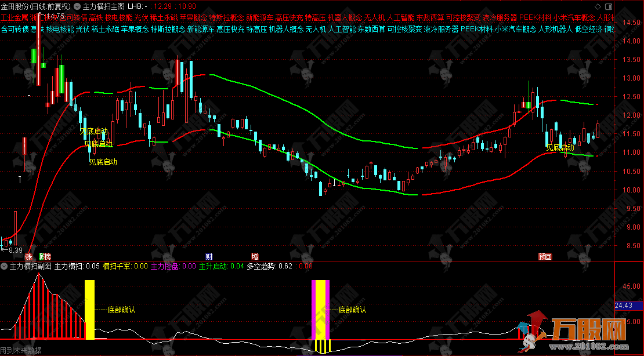
Task: Open the cyan 低空经济 concept tag
Action: (588, 29)
